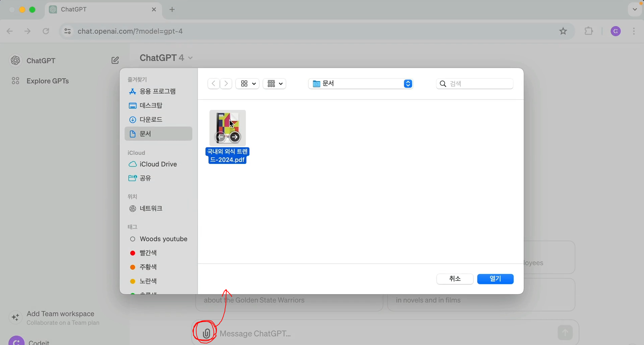Screen dimensions: 644x345
Task: Click the 열기 open button
Action: 495,279
